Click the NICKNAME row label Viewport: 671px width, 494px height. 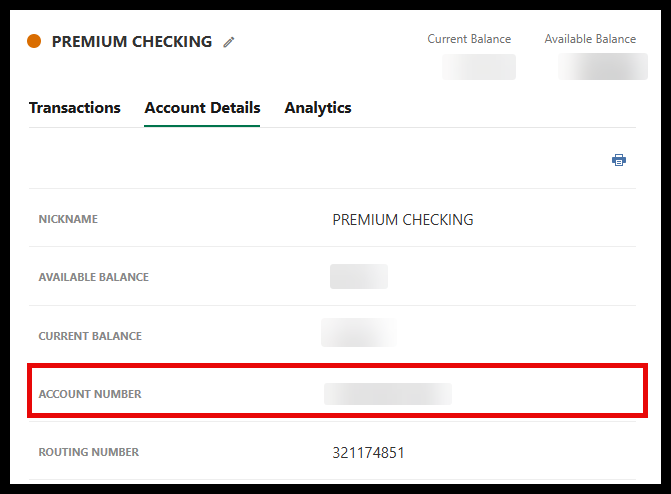68,219
